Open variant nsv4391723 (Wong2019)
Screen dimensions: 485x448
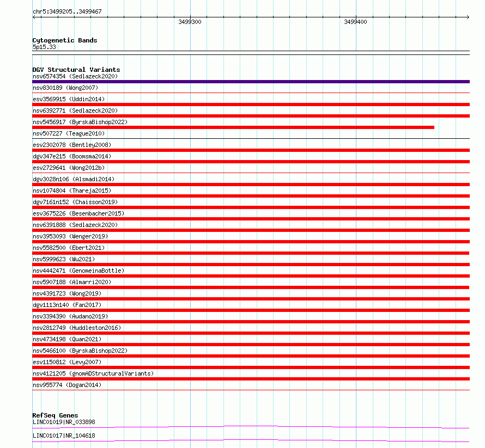point(67,293)
